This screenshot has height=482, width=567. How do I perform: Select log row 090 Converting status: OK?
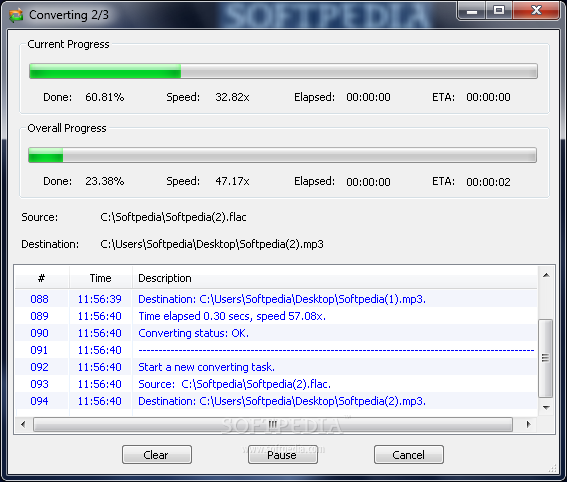pyautogui.click(x=276, y=333)
